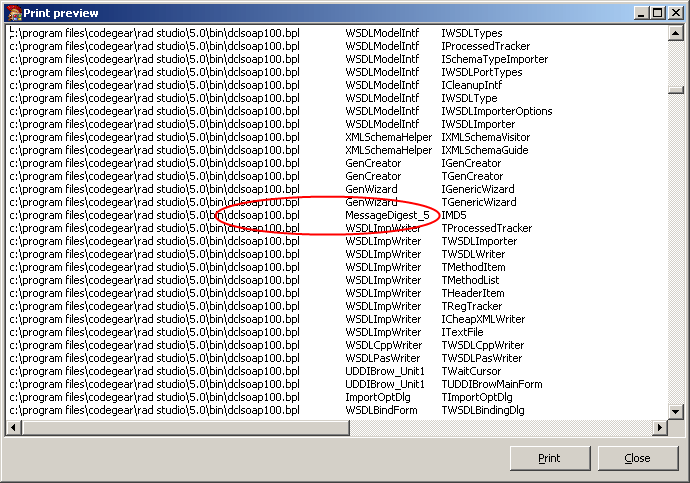This screenshot has height=483, width=690.
Task: Minimize the Print preview window
Action: click(x=642, y=13)
